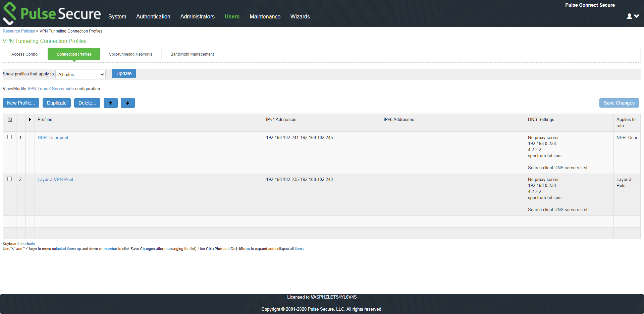Image resolution: width=644 pixels, height=314 pixels.
Task: Open the VPN Tunnel Server side link
Action: coord(51,89)
